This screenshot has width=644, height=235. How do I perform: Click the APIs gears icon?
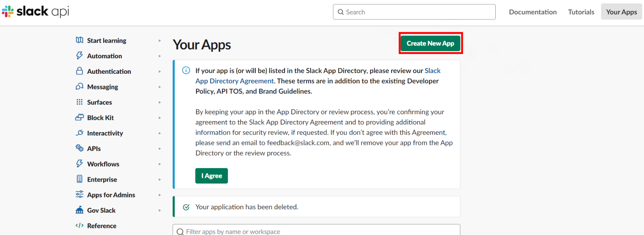[x=79, y=148]
